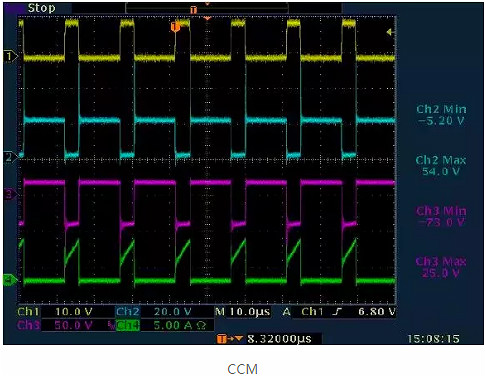Screen dimensions: 486x376
Task: Click the 25.0 V measurement value
Action: tap(441, 273)
